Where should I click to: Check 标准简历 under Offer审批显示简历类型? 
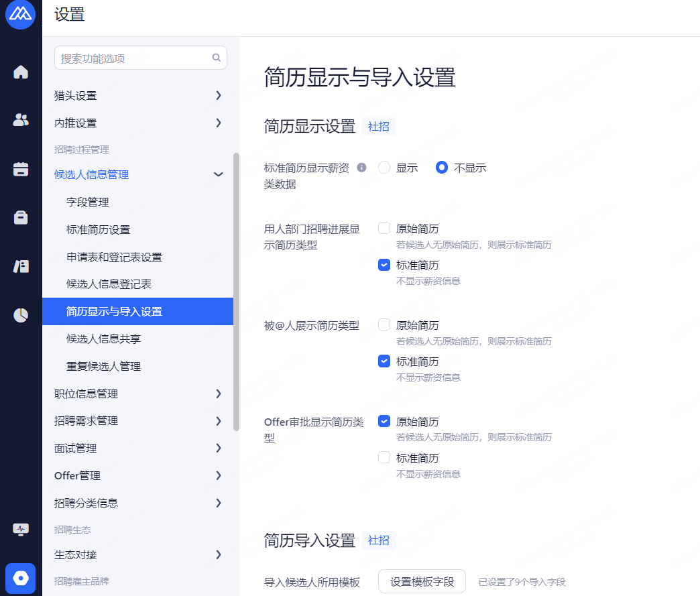coord(384,458)
